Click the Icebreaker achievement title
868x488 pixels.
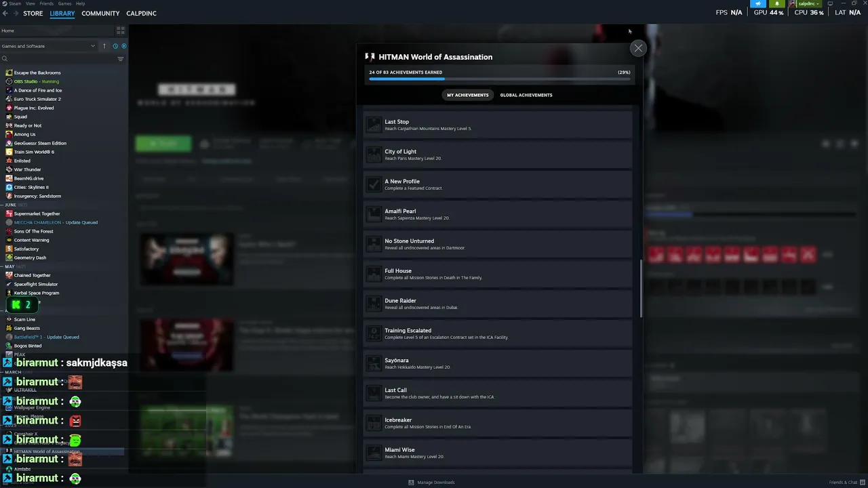398,420
